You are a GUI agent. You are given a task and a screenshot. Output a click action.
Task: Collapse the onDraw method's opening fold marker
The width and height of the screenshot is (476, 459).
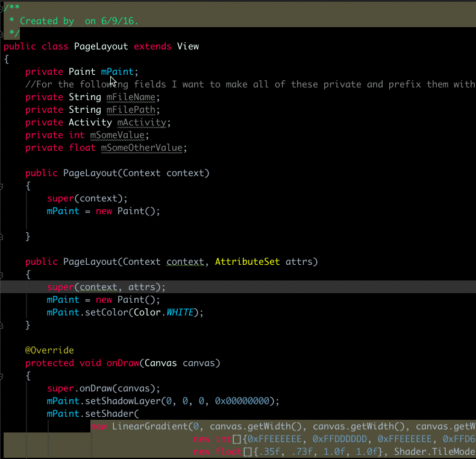(1, 376)
